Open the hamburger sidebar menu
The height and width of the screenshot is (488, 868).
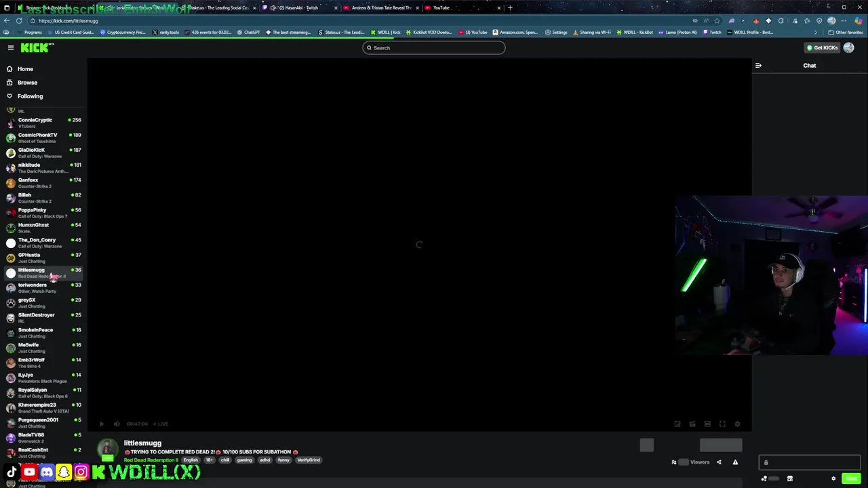tap(11, 47)
